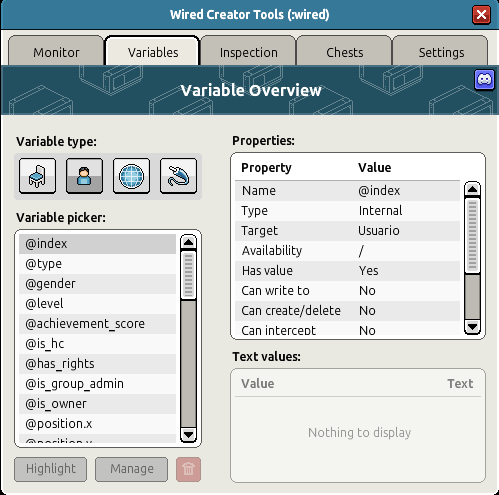Select the context cable variable type
Image resolution: width=499 pixels, height=495 pixels.
pyautogui.click(x=178, y=176)
